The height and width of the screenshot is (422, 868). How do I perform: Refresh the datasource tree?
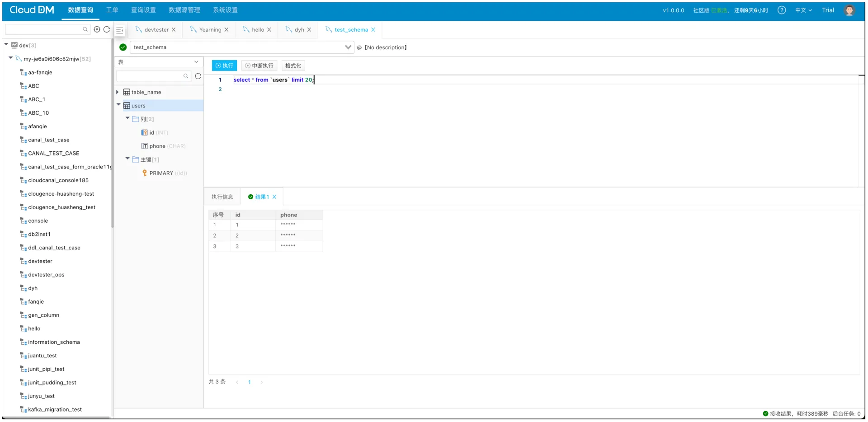[107, 29]
